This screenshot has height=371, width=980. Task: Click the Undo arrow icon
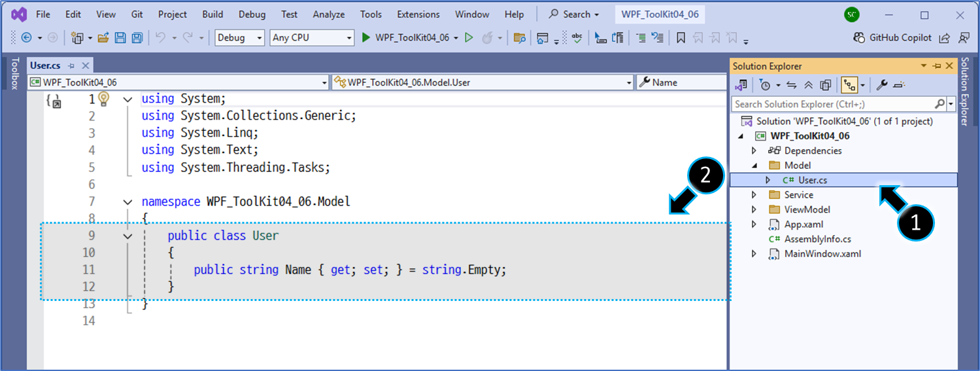pos(161,38)
